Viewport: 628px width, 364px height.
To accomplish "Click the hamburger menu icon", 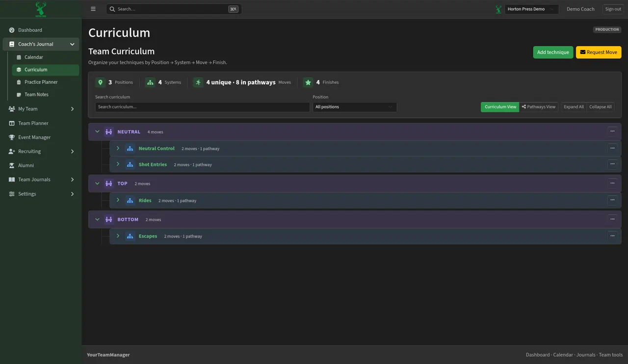I will tap(93, 9).
